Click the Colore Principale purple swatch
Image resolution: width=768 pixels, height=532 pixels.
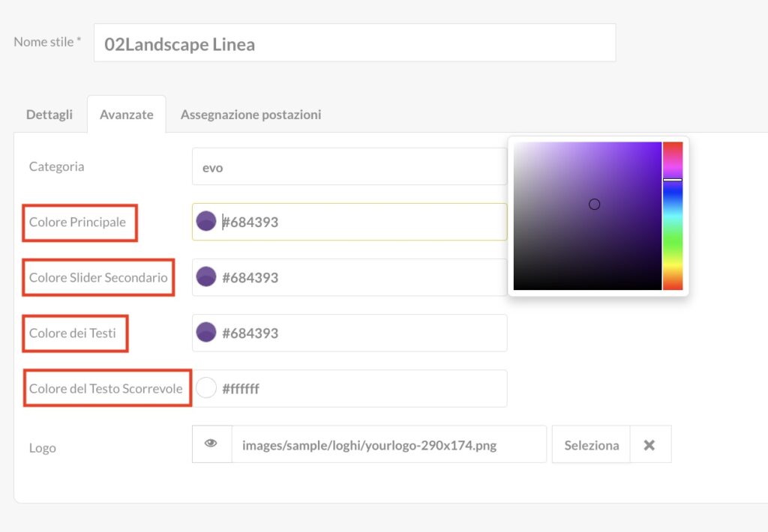pyautogui.click(x=206, y=221)
